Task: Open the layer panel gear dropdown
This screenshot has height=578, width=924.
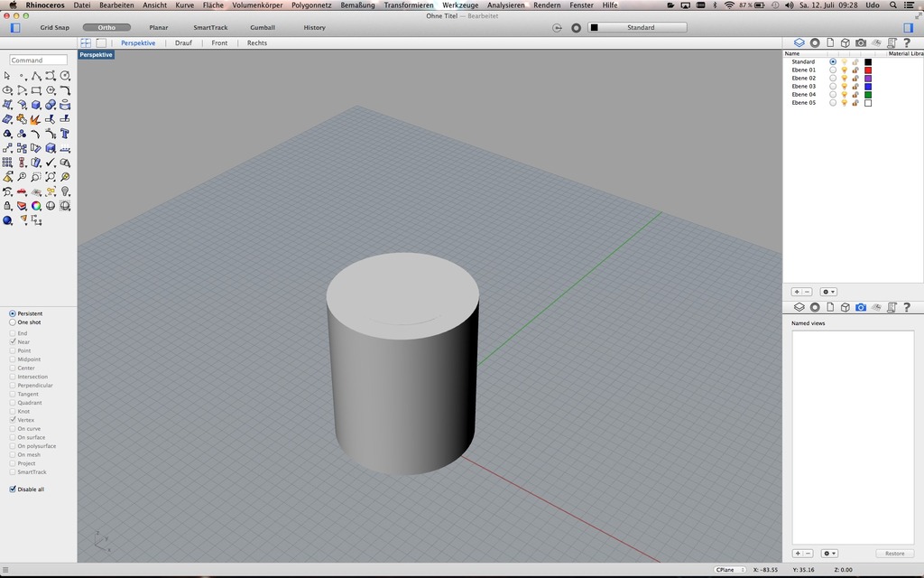Action: click(x=828, y=292)
